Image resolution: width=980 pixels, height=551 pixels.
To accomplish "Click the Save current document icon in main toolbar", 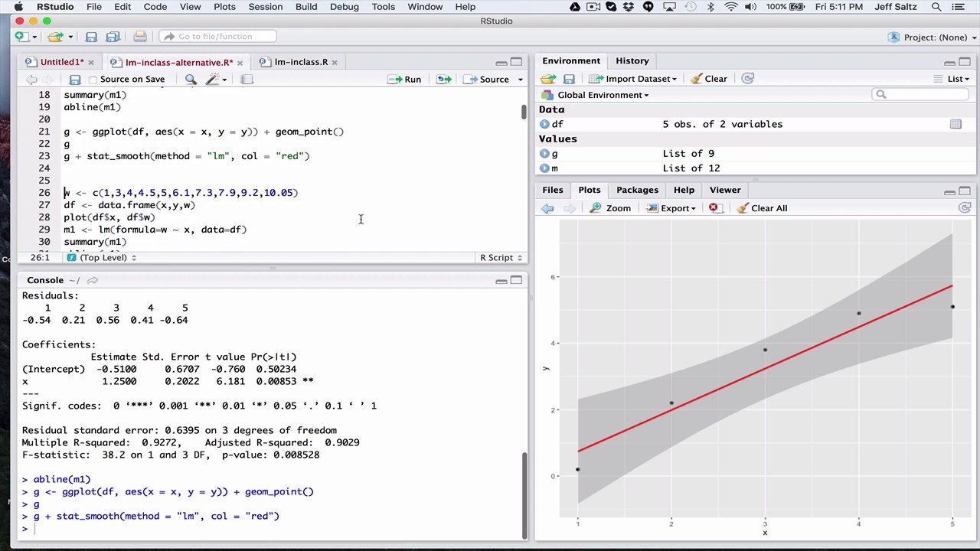I will (91, 37).
